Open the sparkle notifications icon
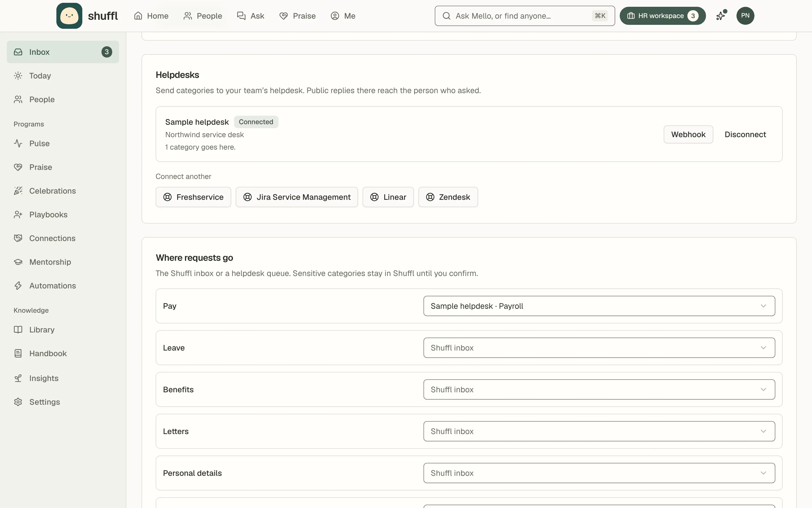Viewport: 812px width, 508px height. click(x=721, y=16)
